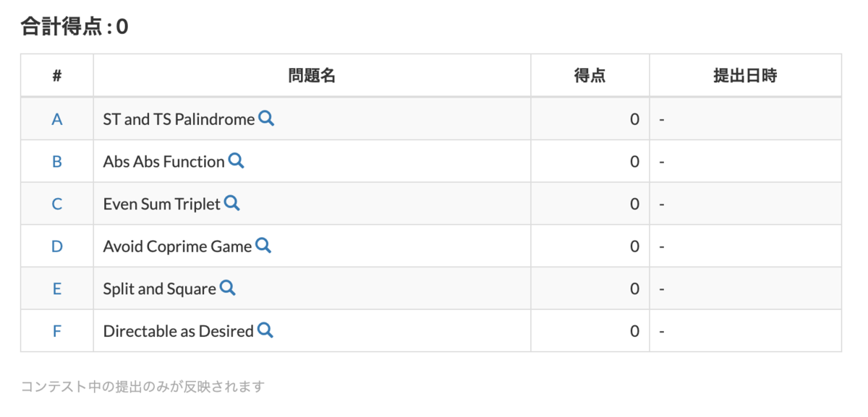Click the Avoid Coprime Game title text
The image size is (868, 417).
(x=176, y=246)
